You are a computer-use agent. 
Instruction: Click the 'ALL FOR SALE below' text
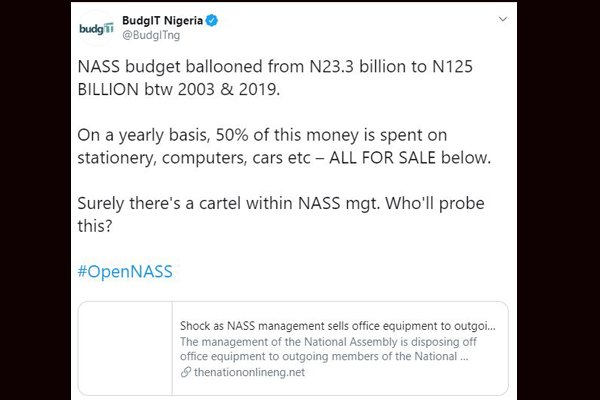(410, 158)
